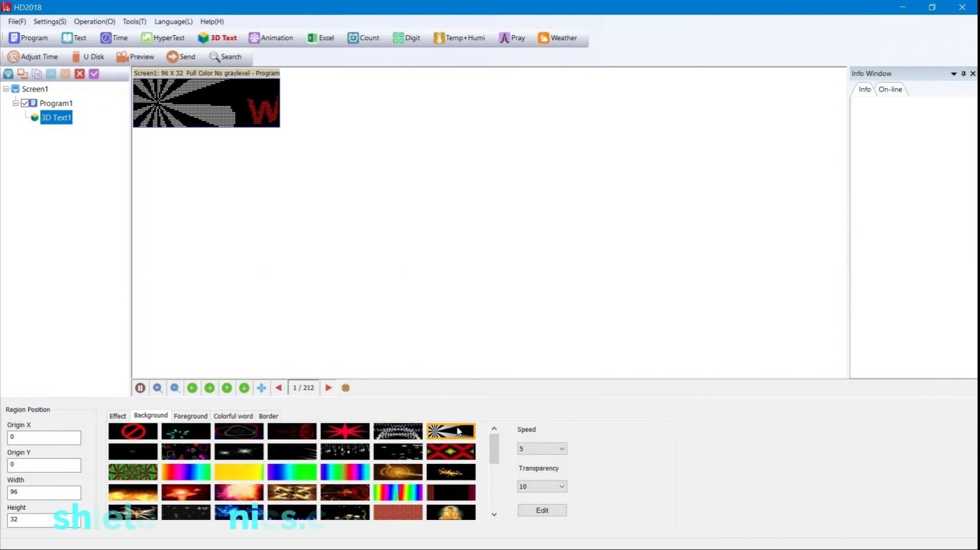This screenshot has width=980, height=550.
Task: Switch to the On-line tab in Info Window
Action: 890,89
